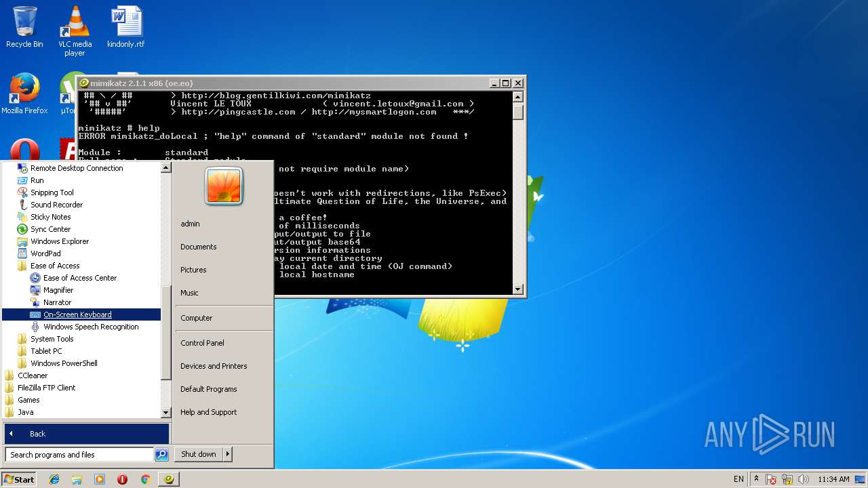Image resolution: width=868 pixels, height=488 pixels.
Task: Select the Mozilla Firefox desktop icon
Action: [x=24, y=94]
